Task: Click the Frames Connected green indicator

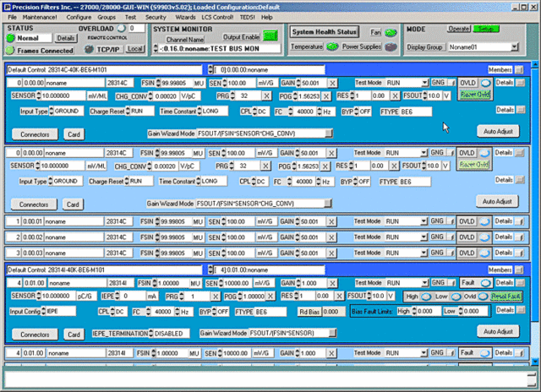Action: (9, 51)
